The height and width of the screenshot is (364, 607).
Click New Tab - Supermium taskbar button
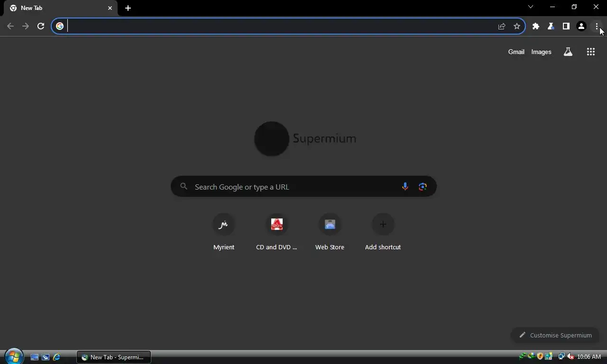[x=114, y=357]
